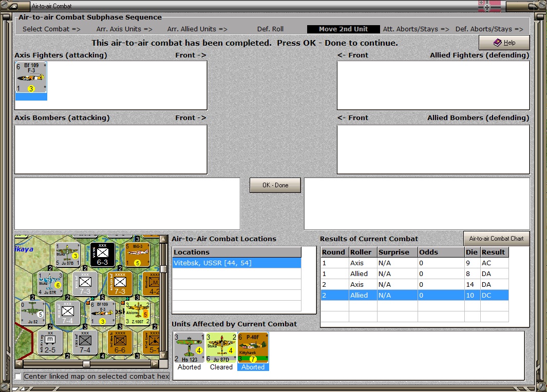Click the map scroll right arrow
The height and width of the screenshot is (392, 547).
coord(155,364)
